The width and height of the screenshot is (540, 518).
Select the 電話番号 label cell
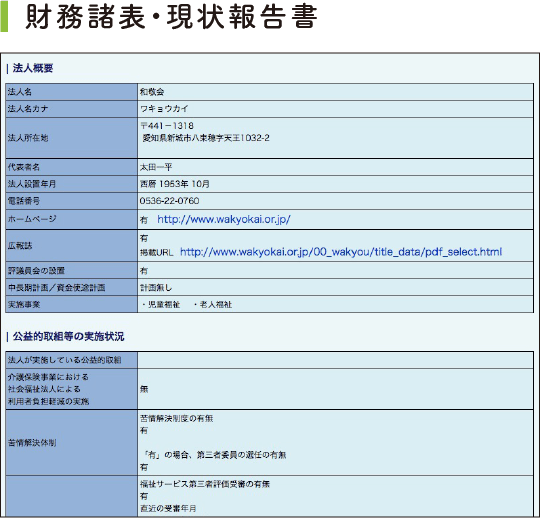[72, 201]
